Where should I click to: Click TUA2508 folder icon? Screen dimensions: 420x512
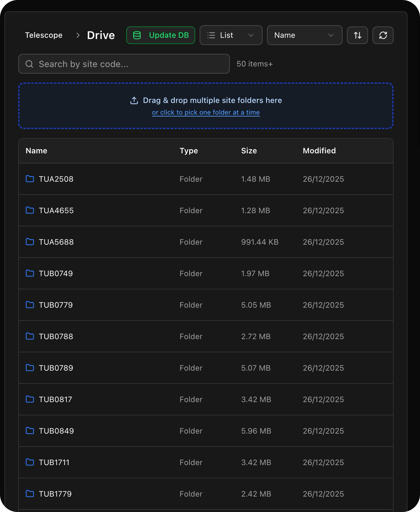(x=30, y=179)
